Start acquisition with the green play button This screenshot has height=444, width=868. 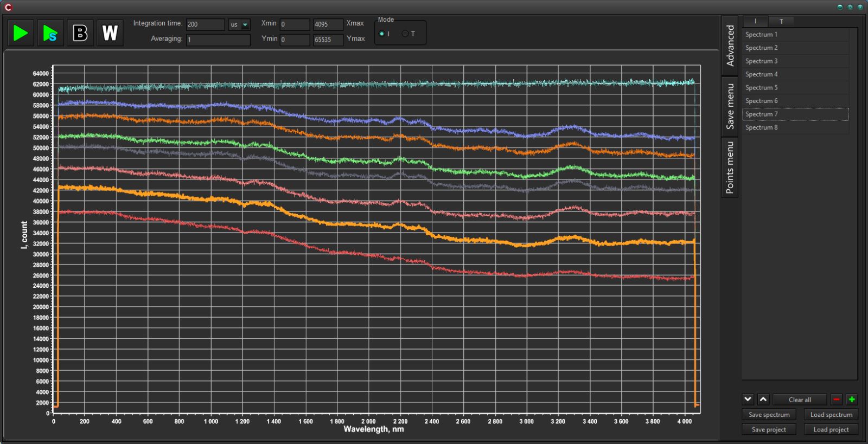(x=21, y=33)
